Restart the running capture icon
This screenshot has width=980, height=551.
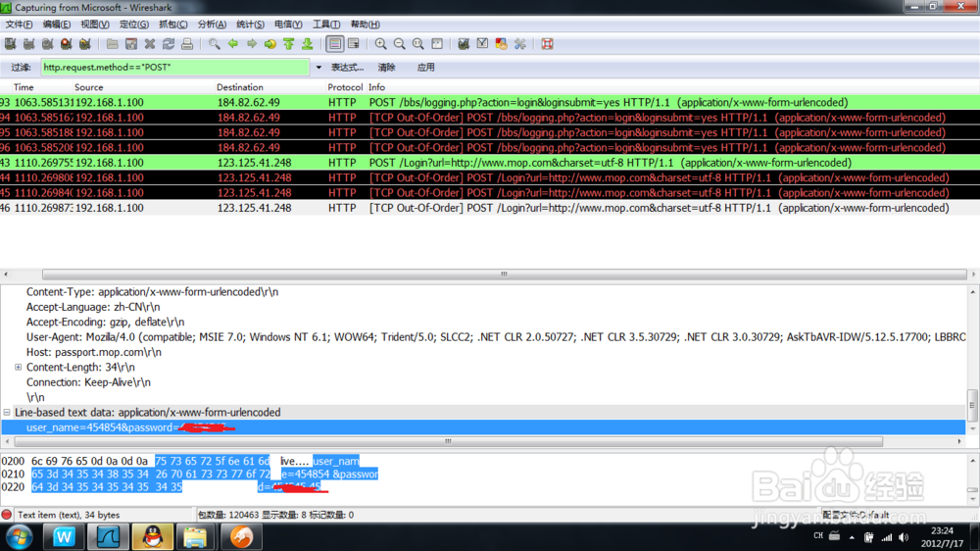pyautogui.click(x=85, y=44)
